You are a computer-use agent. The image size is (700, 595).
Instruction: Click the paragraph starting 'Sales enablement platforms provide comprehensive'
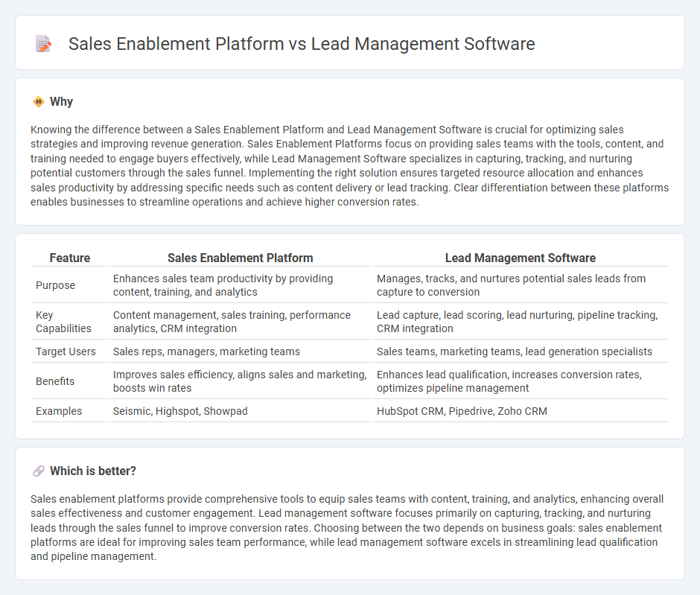point(347,527)
